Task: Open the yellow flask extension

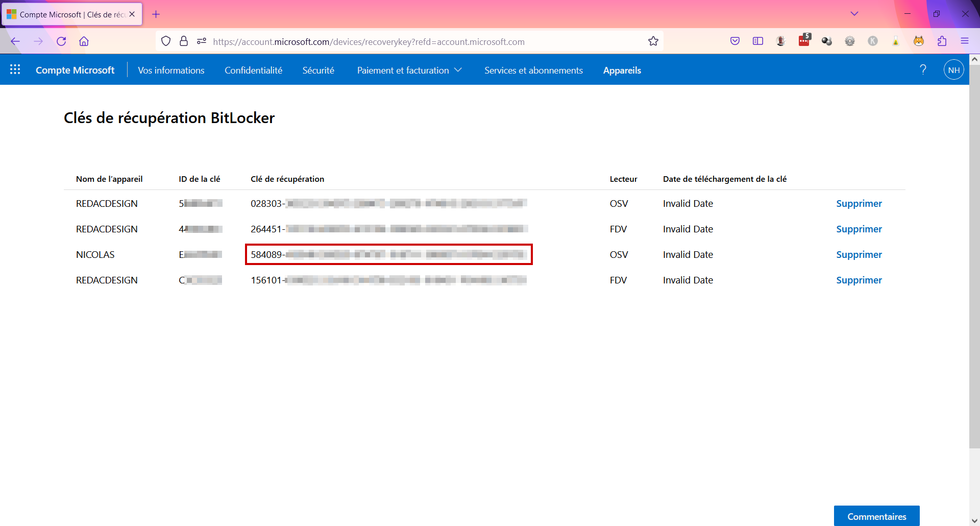Action: coord(896,41)
